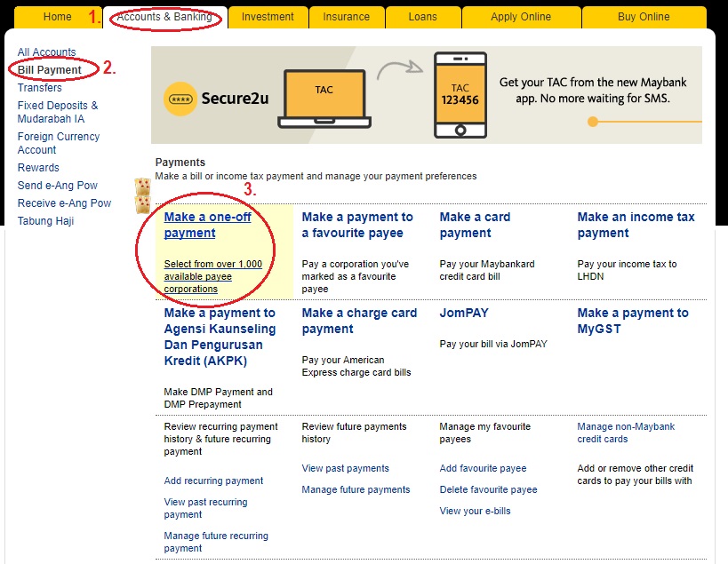Open Make a one-off payment
The image size is (728, 564).
click(x=207, y=224)
